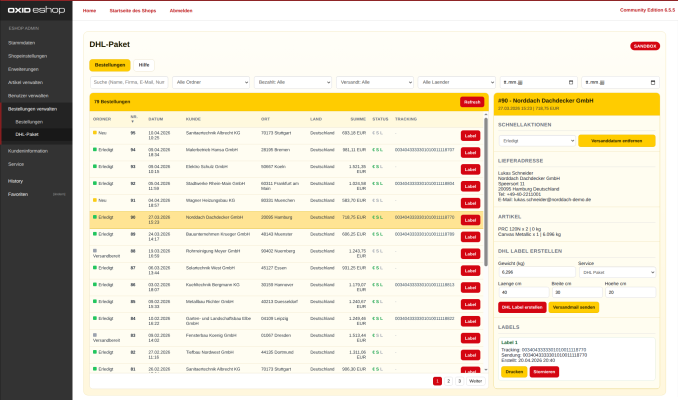Select order row Bauunternehmen Krueger GmbH
The height and width of the screenshot is (400, 678).
[286, 237]
